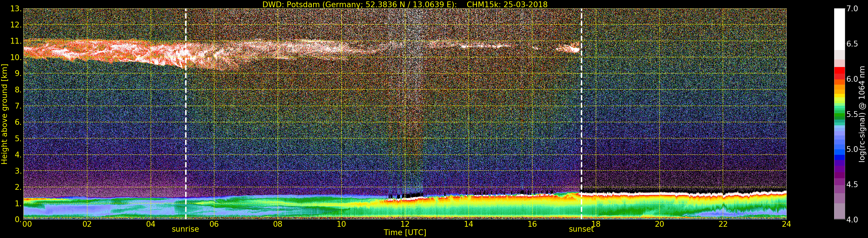Click the time axis tick label '14'
The height and width of the screenshot is (238, 868).
tap(468, 224)
